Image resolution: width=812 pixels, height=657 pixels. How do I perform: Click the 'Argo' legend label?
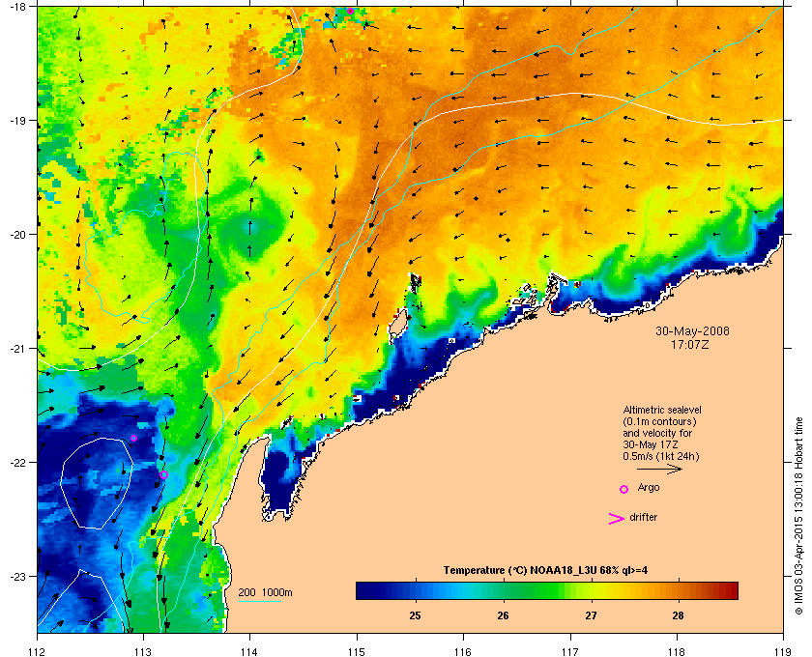[x=649, y=487]
